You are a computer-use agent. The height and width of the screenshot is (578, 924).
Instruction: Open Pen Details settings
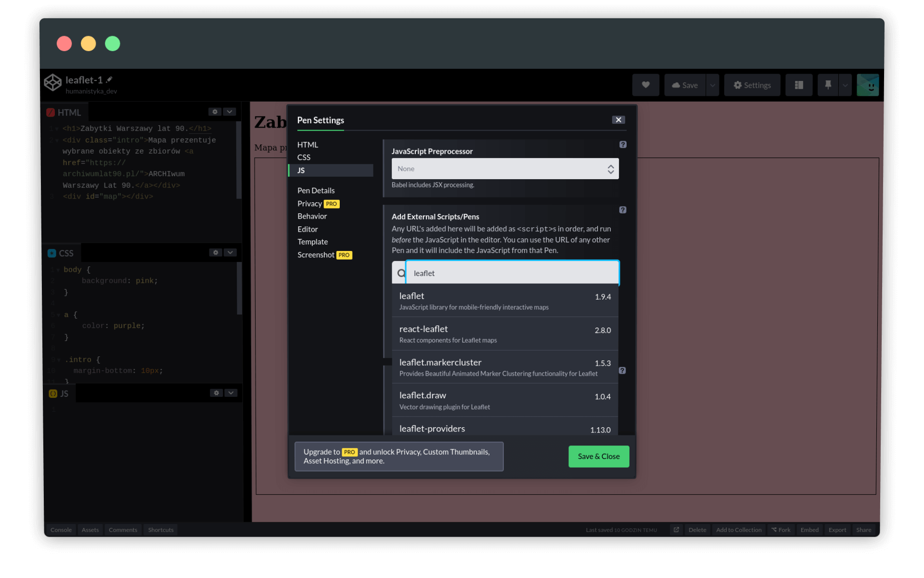[316, 190]
